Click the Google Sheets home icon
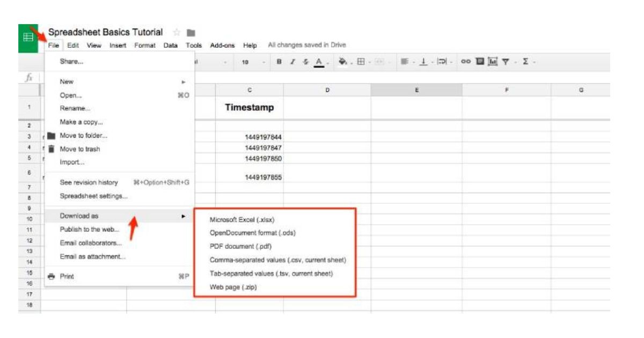Image resolution: width=644 pixels, height=338 pixels. click(x=28, y=38)
